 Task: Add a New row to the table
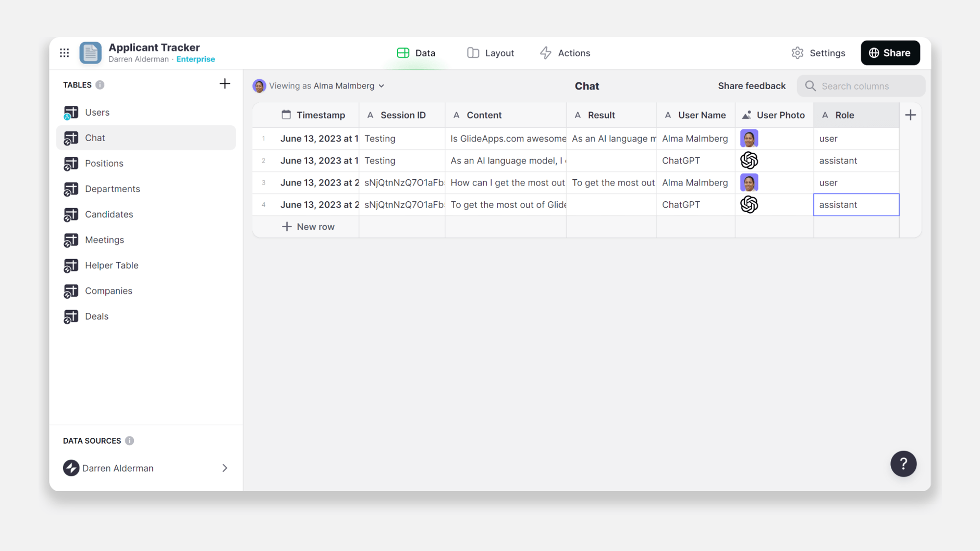tap(308, 227)
